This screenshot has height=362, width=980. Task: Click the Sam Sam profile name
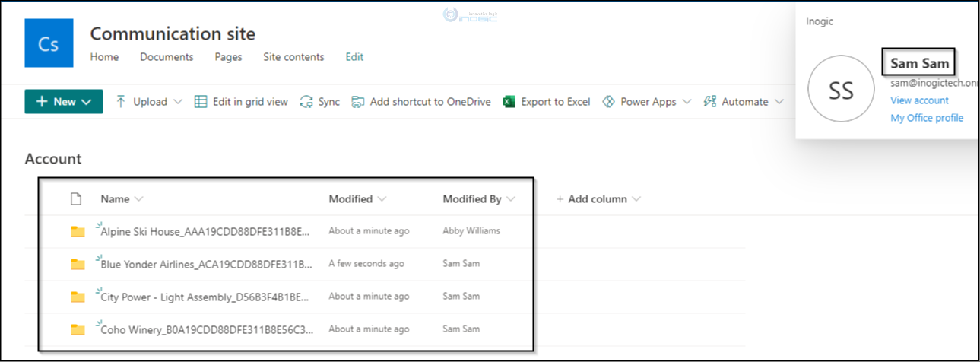pos(920,63)
